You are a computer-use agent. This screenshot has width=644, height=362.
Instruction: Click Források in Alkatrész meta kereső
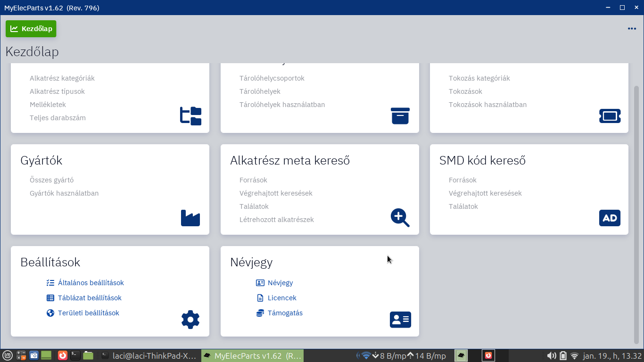(253, 180)
